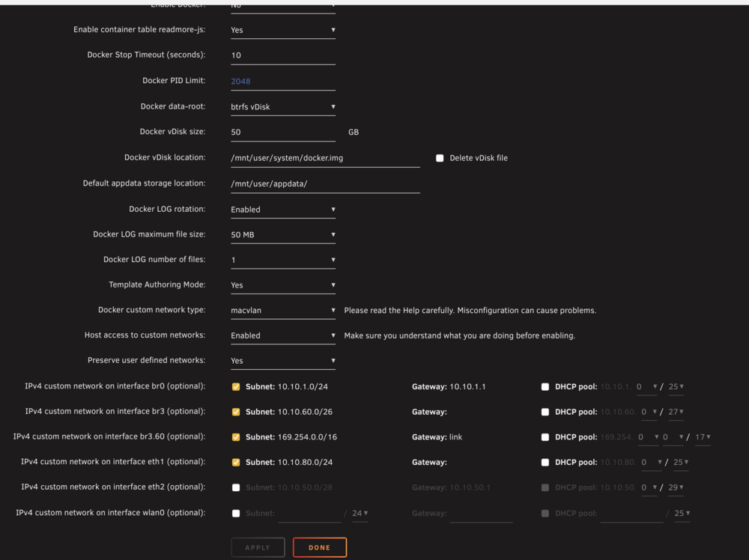Open Docker custom network type macvlan dropdown
Viewport: 749px width, 560px height.
coord(283,310)
